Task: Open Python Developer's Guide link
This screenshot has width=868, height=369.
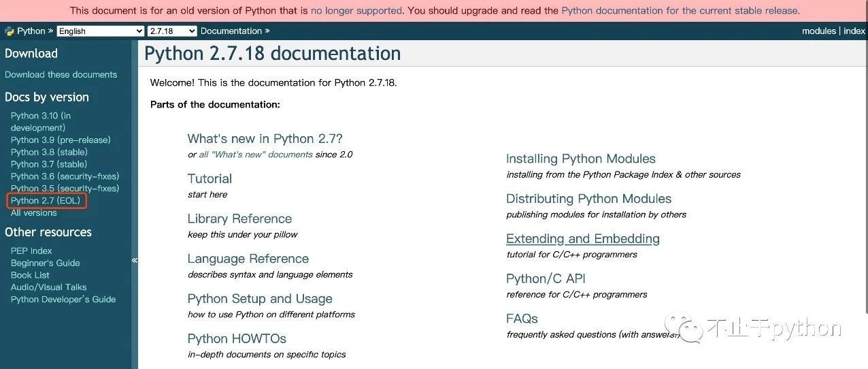Action: (x=63, y=300)
